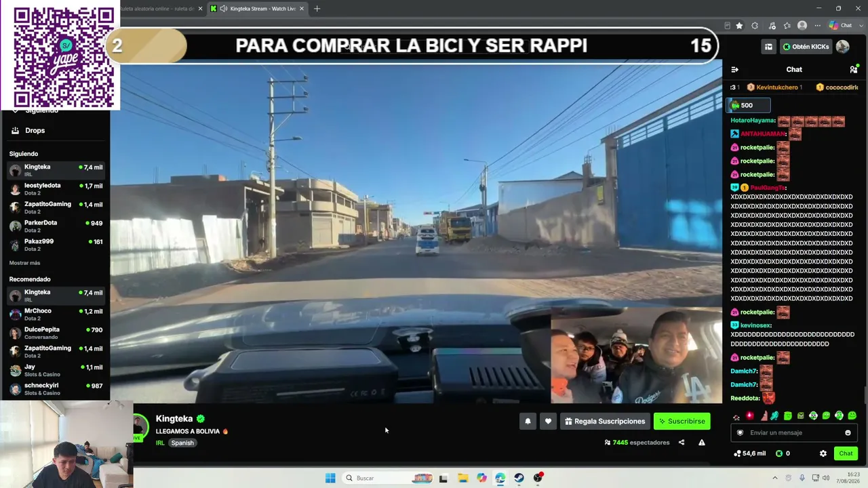Favorite this page with the star icon
Image resolution: width=868 pixels, height=488 pixels.
(739, 26)
